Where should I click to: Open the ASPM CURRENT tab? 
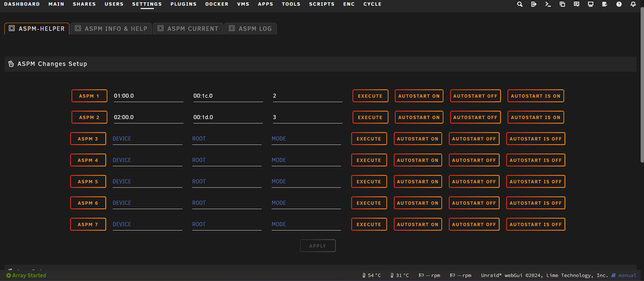coord(188,29)
